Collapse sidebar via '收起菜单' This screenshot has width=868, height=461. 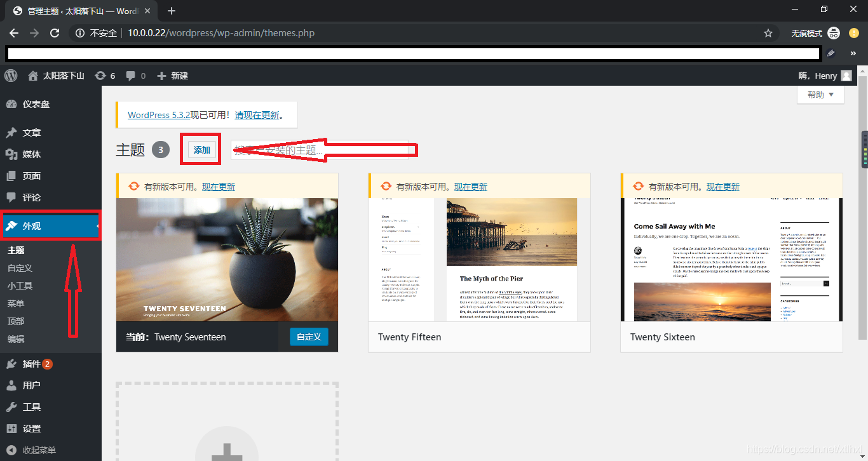point(51,450)
